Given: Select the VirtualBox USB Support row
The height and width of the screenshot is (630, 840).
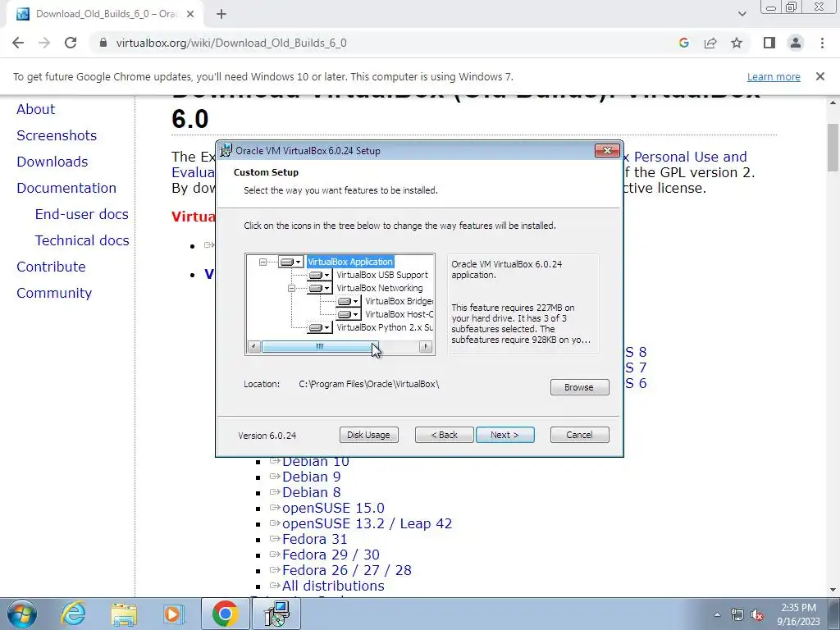Looking at the screenshot, I should (382, 275).
